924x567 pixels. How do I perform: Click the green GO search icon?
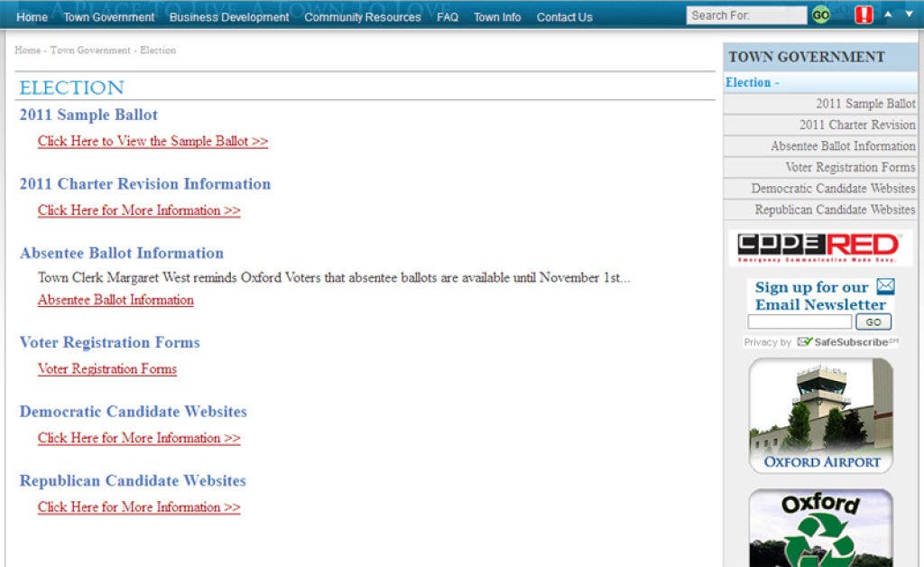click(820, 15)
